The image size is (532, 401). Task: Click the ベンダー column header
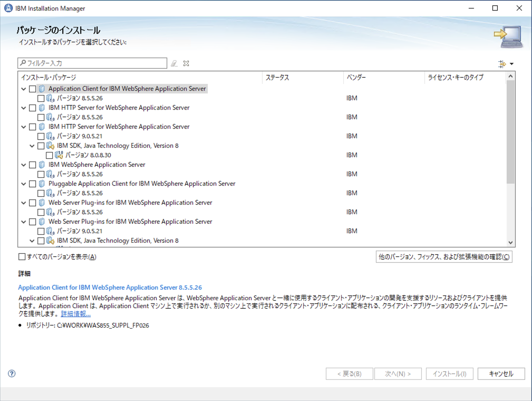point(384,78)
